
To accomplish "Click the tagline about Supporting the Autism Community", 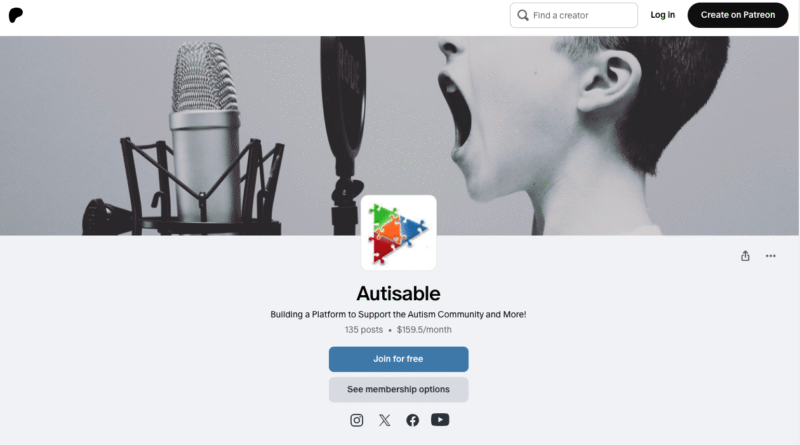I will point(398,314).
